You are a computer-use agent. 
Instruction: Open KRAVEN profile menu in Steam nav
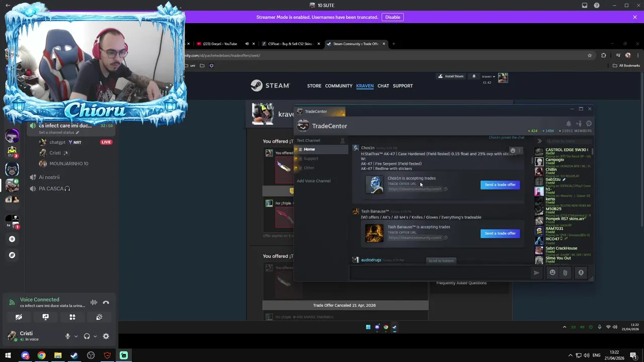365,86
